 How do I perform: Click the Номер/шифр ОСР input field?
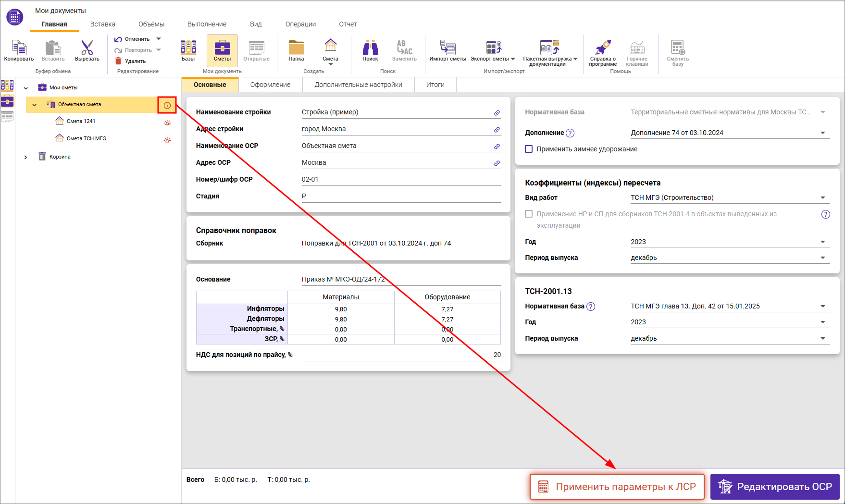pos(401,179)
